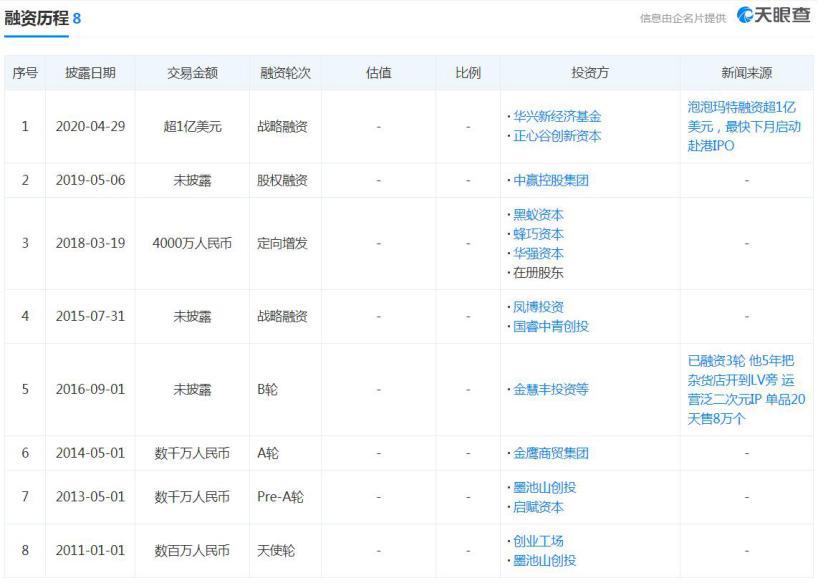818x583 pixels.
Task: Click amount cell 4000万人民币
Action: tap(193, 244)
